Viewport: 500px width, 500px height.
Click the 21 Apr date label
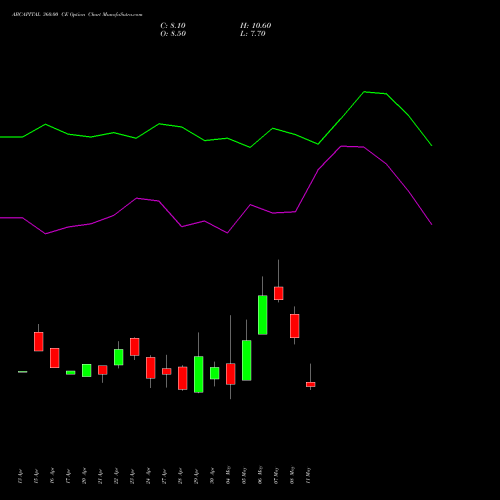click(100, 476)
